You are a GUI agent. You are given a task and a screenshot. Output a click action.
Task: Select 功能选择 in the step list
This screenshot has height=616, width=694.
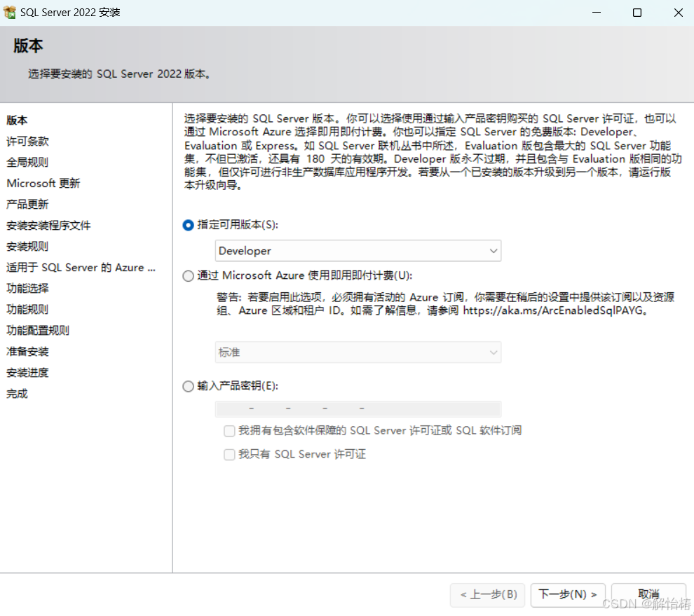click(x=27, y=289)
